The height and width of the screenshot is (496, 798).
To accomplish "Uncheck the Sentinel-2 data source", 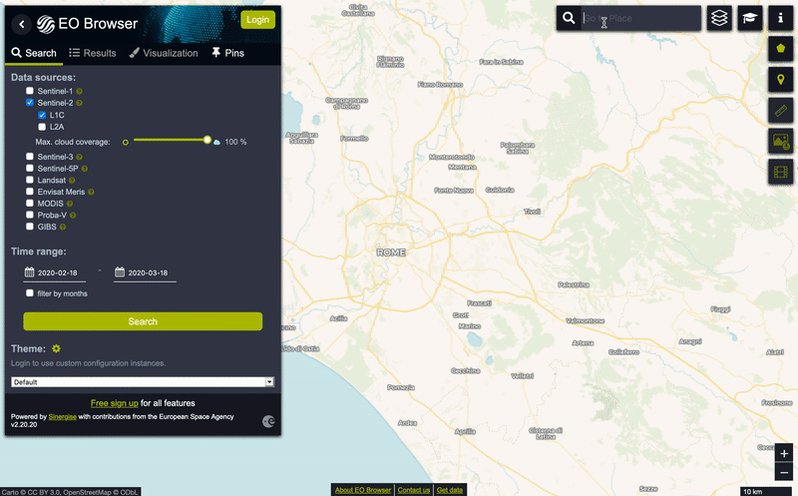I will coord(30,102).
